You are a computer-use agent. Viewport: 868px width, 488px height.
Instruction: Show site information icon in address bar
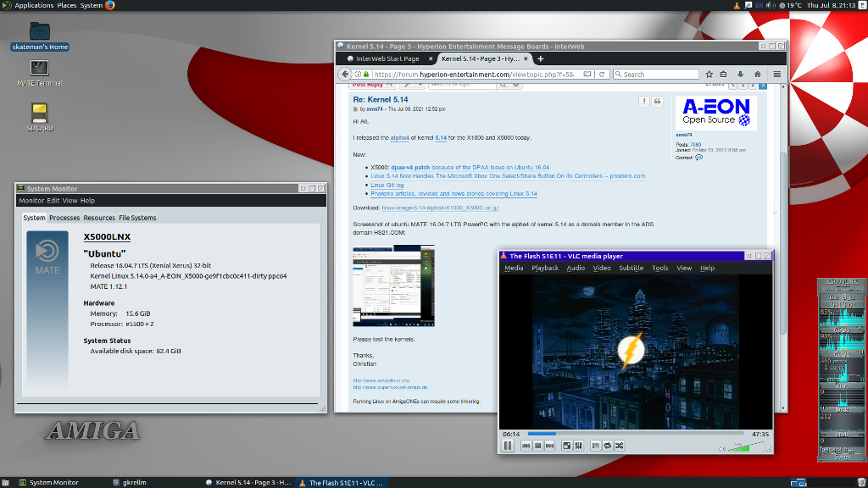(x=358, y=75)
